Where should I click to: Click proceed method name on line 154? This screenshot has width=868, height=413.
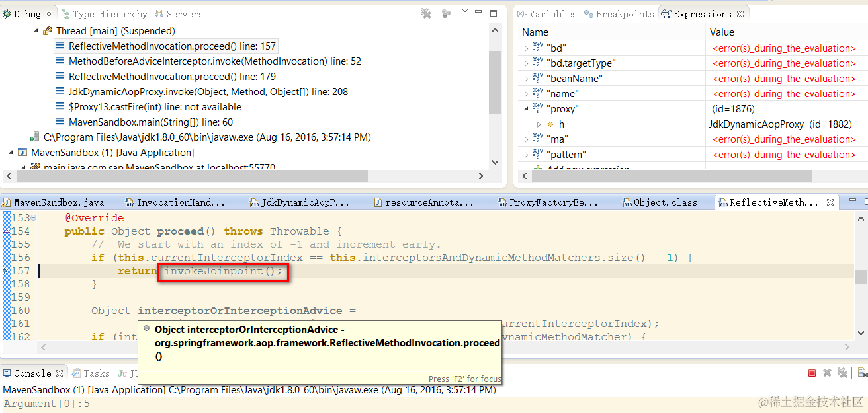pos(180,231)
